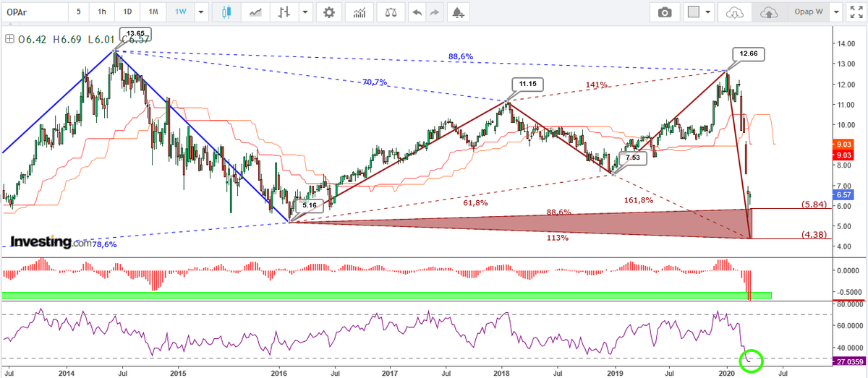Click the 11.15 price label callout
Viewport: 868px width, 378px height.
[x=527, y=83]
